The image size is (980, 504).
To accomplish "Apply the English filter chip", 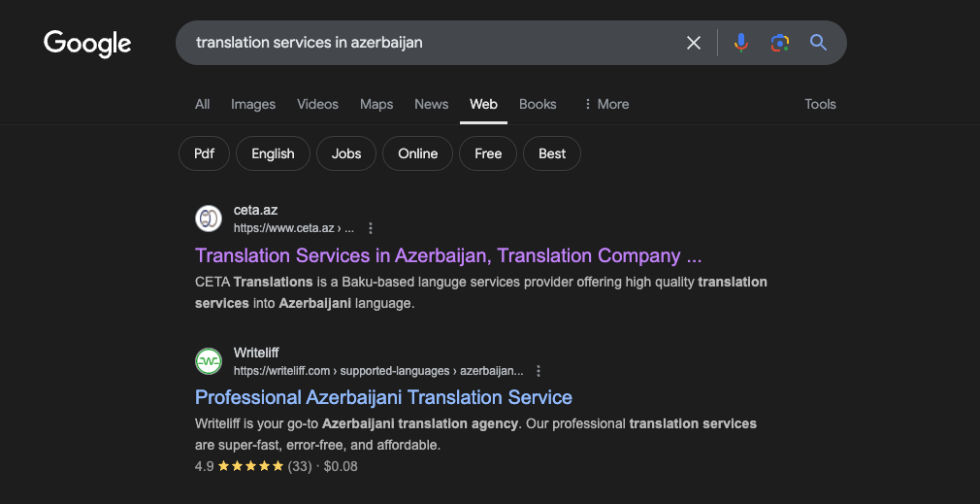I will pyautogui.click(x=273, y=153).
